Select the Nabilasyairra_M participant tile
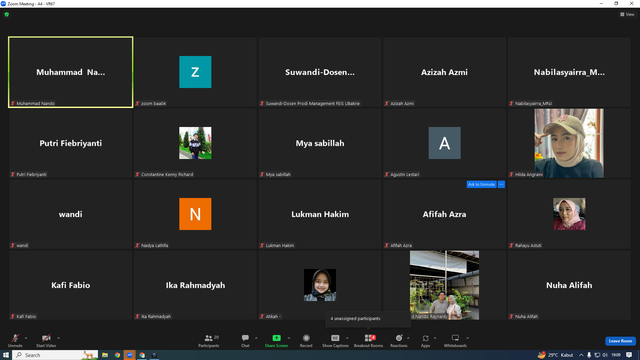The width and height of the screenshot is (640, 360). (x=569, y=72)
